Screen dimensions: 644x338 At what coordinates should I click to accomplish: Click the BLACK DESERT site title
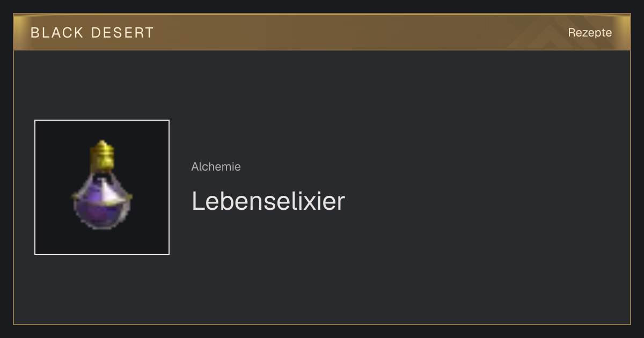click(92, 32)
